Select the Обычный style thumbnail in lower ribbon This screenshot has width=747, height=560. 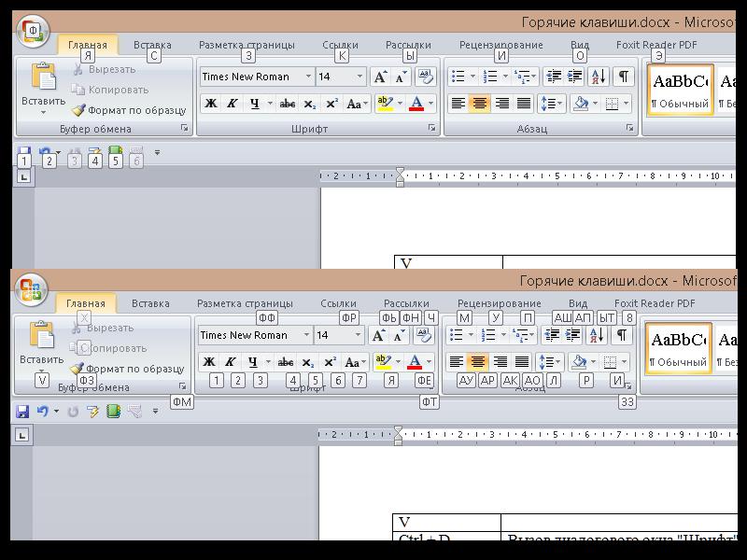coord(679,347)
